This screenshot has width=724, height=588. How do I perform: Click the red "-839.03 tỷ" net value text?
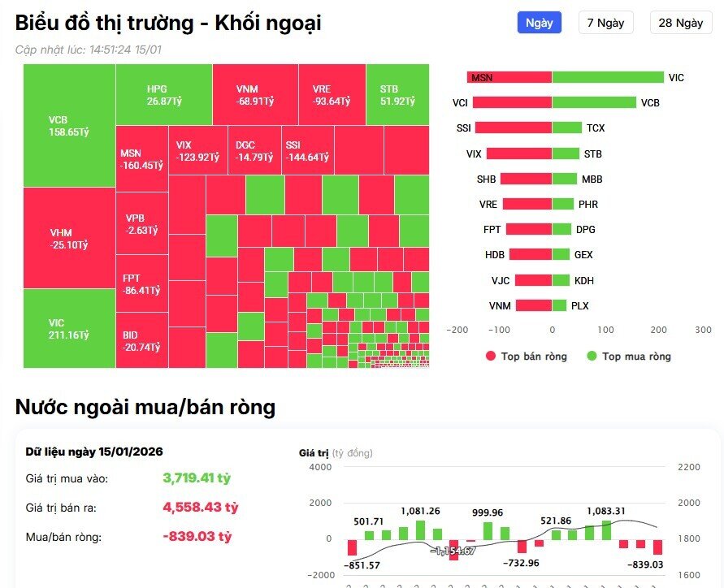pyautogui.click(x=197, y=536)
